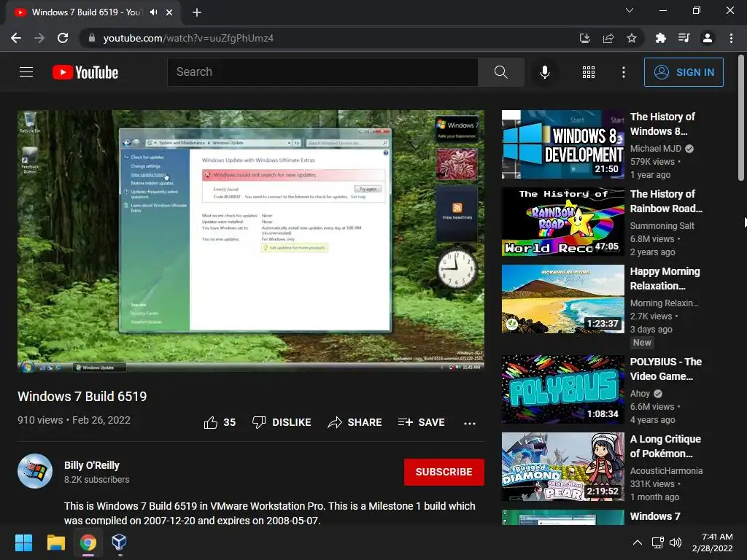Viewport: 747px width, 560px height.
Task: Open clock showing 7:41 AM
Action: 712,542
